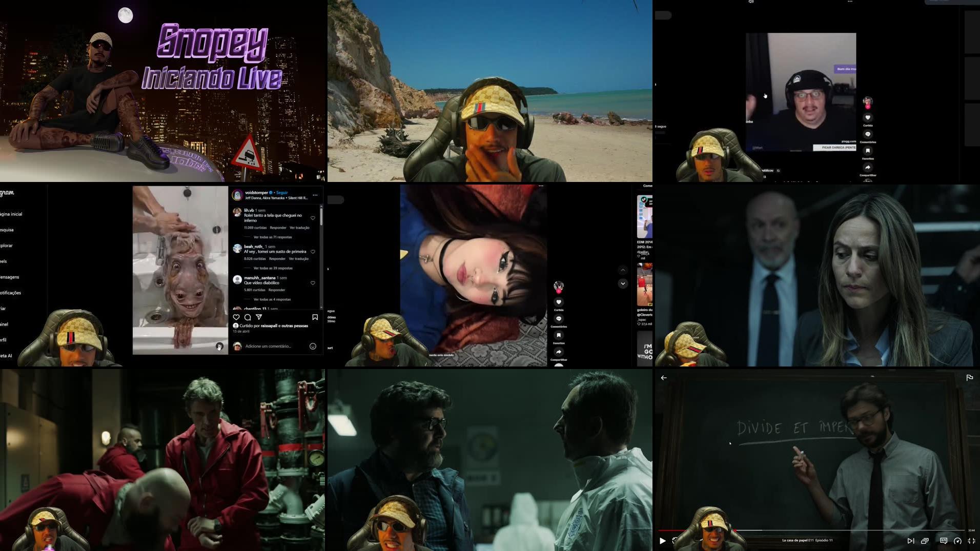Open the 'goleiro du' TikTok thumbnail

645,284
